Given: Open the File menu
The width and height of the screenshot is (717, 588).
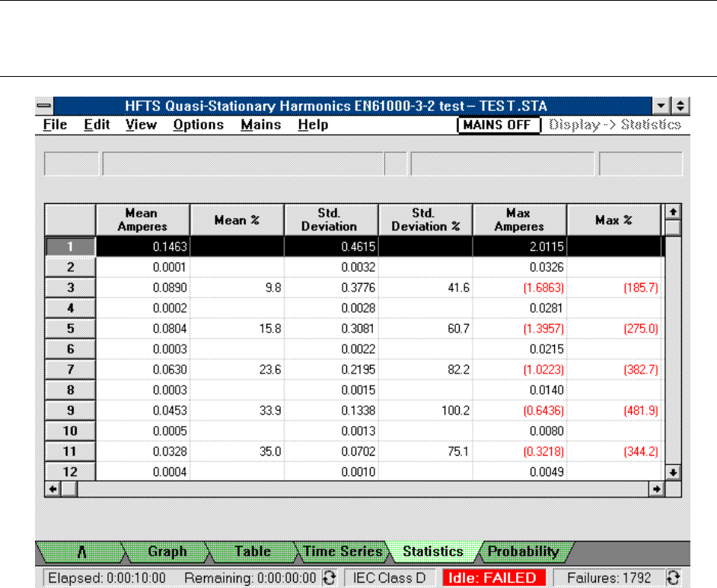Looking at the screenshot, I should coord(56,125).
